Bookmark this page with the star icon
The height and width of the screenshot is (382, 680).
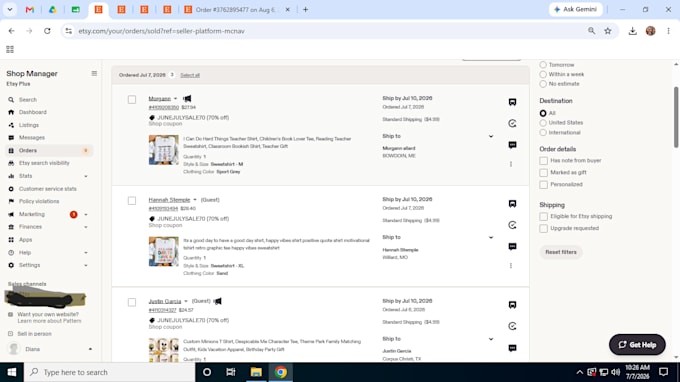[608, 31]
